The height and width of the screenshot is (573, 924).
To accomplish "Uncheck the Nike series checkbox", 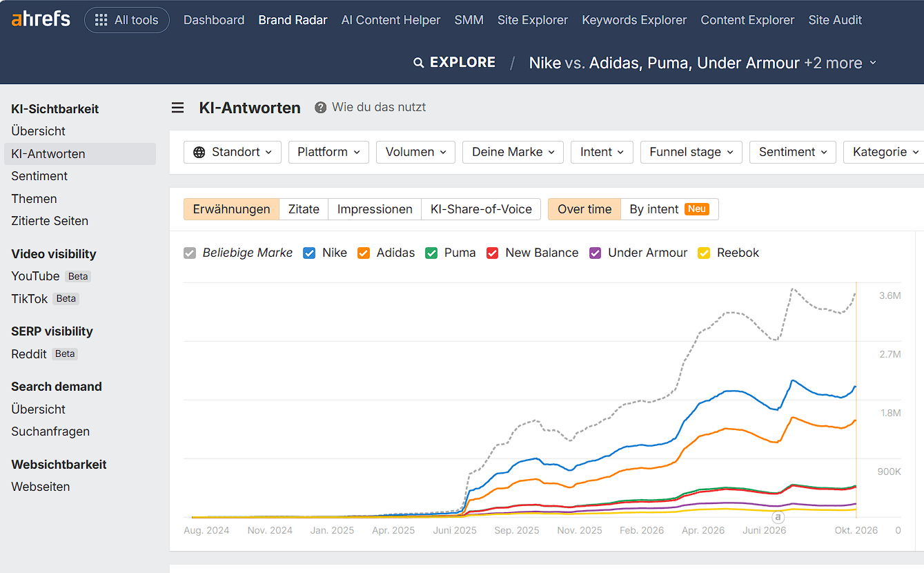I will click(309, 253).
